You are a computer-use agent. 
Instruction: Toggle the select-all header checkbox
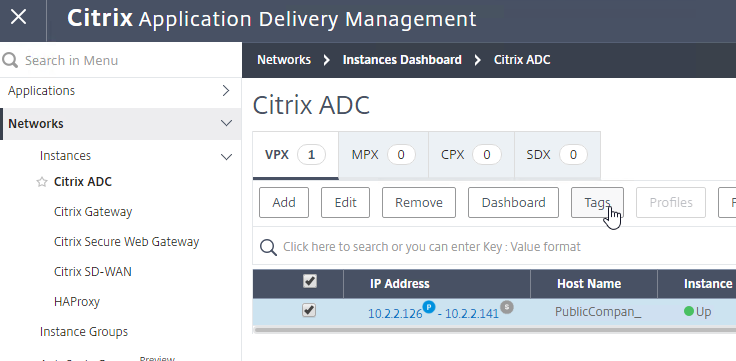(x=309, y=281)
